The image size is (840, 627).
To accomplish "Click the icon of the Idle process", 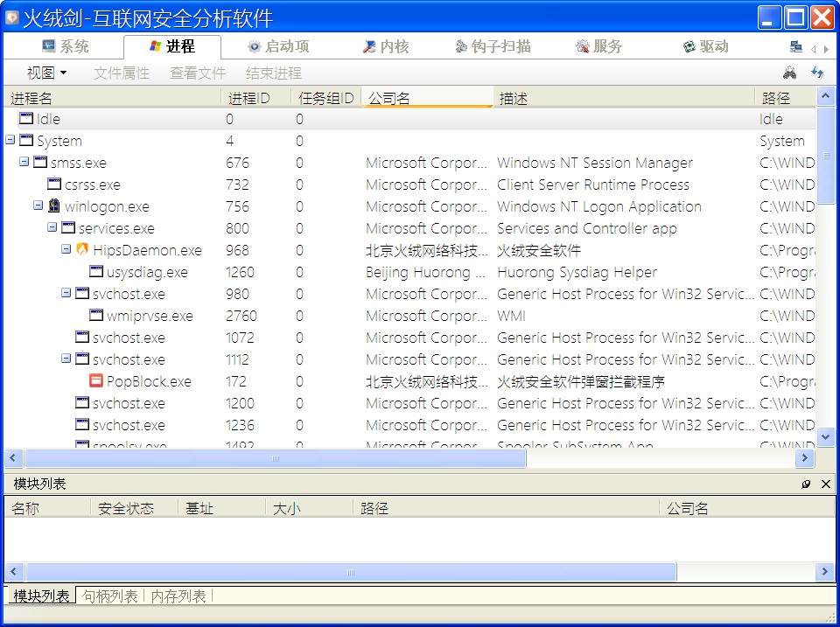I will [26, 118].
